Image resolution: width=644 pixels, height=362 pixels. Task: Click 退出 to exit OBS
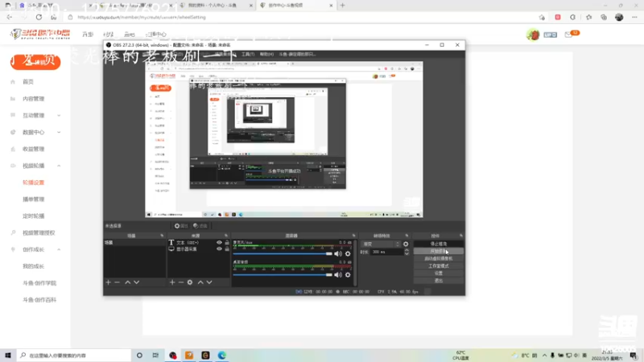point(438,281)
